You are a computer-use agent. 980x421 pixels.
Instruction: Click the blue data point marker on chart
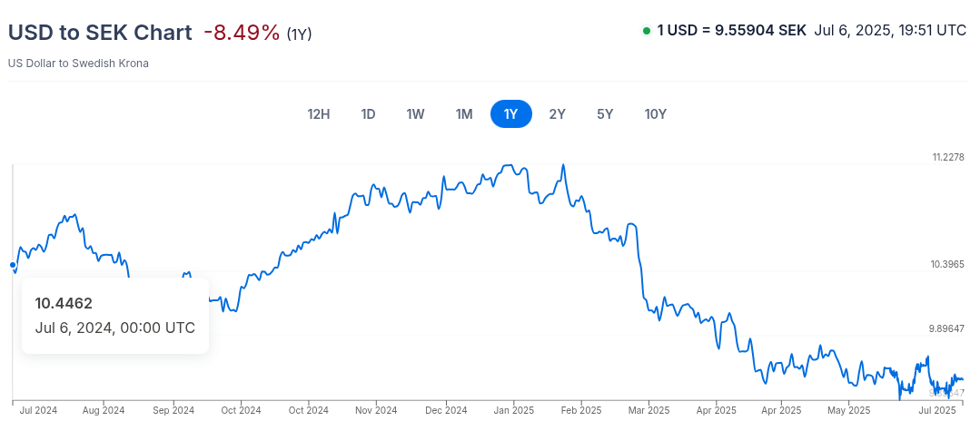pos(12,265)
